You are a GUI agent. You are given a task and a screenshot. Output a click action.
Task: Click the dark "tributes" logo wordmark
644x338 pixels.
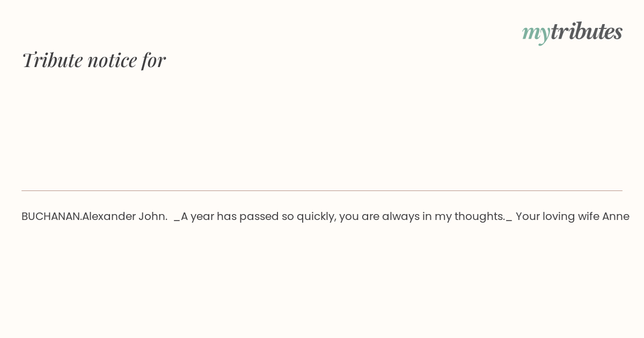click(x=587, y=31)
